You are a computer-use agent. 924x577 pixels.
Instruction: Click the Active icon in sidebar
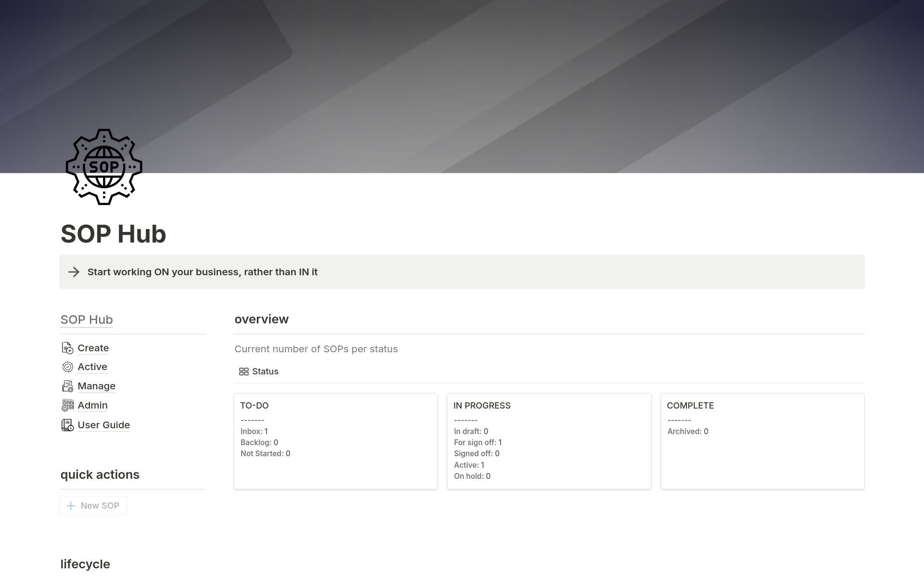tap(67, 366)
